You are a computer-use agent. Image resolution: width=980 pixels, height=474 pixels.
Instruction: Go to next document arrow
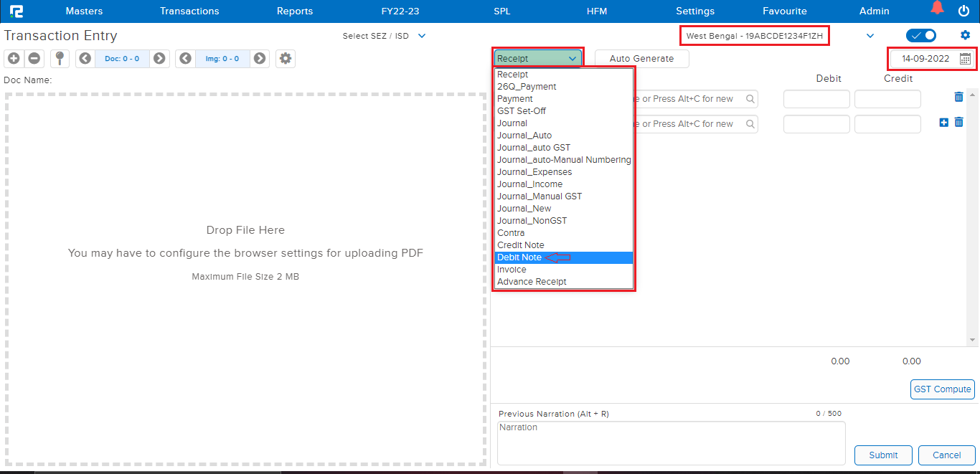(x=159, y=59)
